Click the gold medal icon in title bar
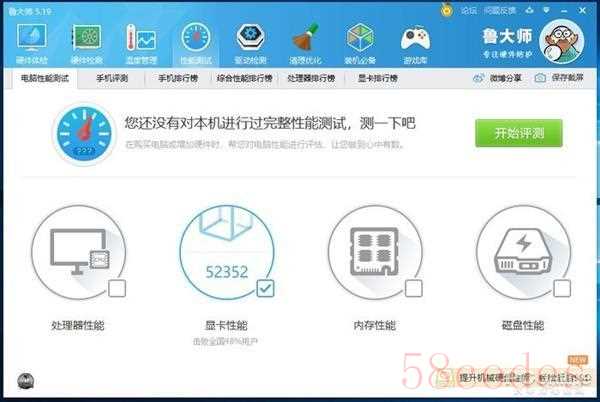The width and height of the screenshot is (600, 402). pyautogui.click(x=447, y=10)
